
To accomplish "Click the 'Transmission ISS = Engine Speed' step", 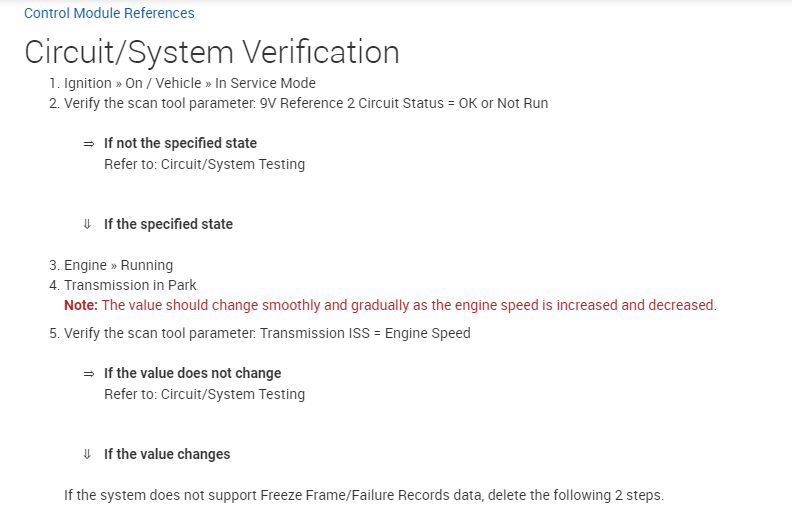I will [x=266, y=333].
